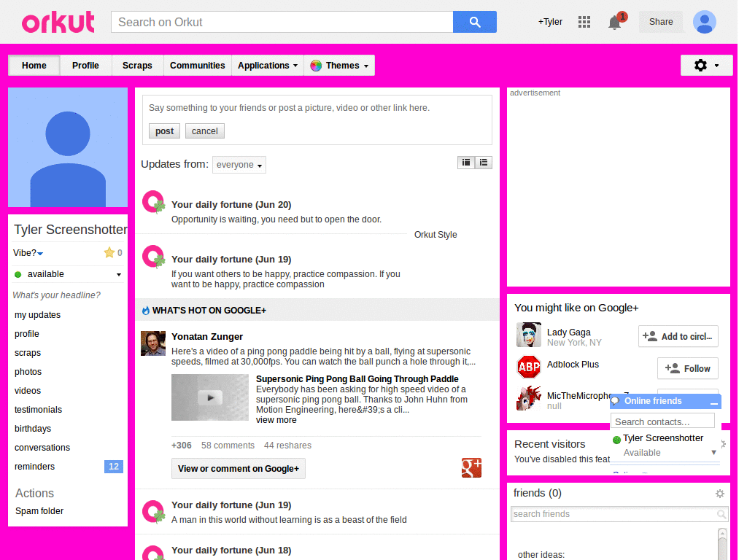Click the large profile picture
747x560 pixels.
click(68, 147)
